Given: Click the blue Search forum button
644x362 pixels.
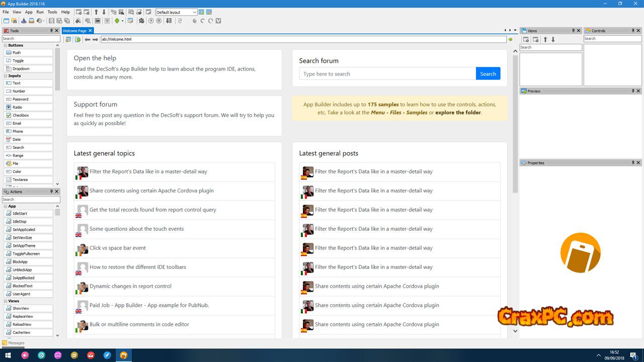Looking at the screenshot, I should click(488, 74).
